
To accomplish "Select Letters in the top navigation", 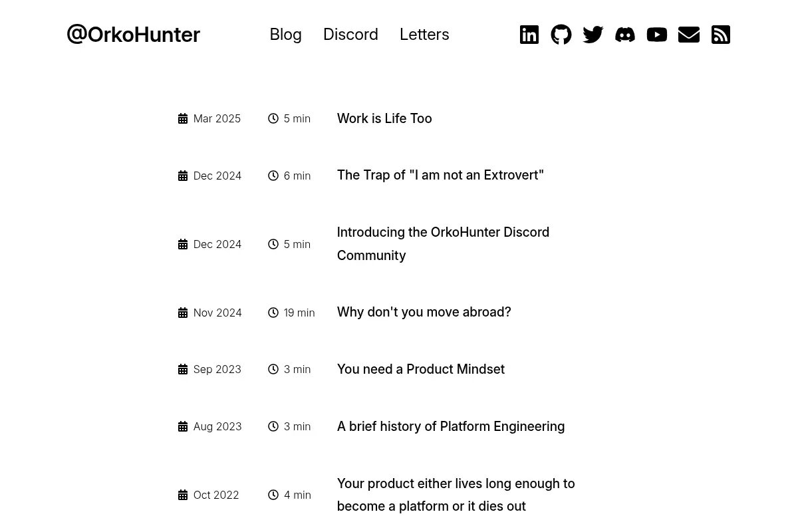I will 424,35.
